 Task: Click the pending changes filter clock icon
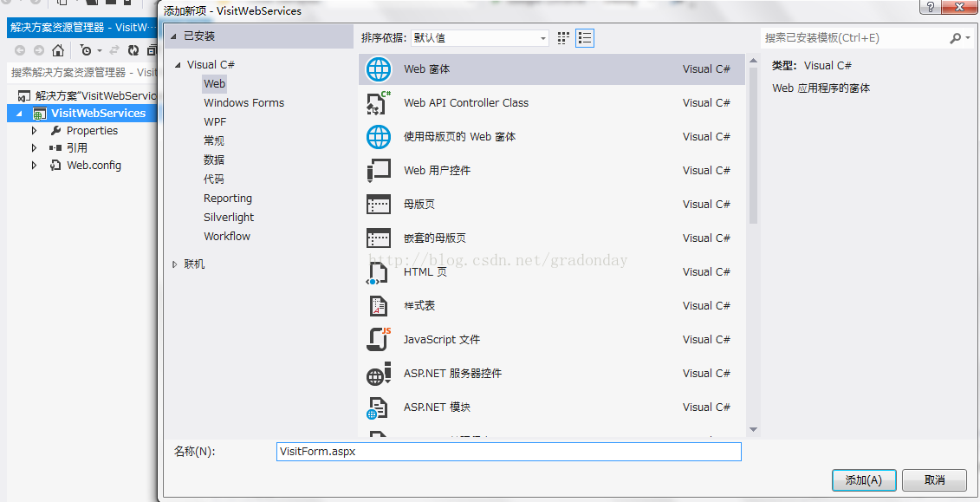(87, 50)
